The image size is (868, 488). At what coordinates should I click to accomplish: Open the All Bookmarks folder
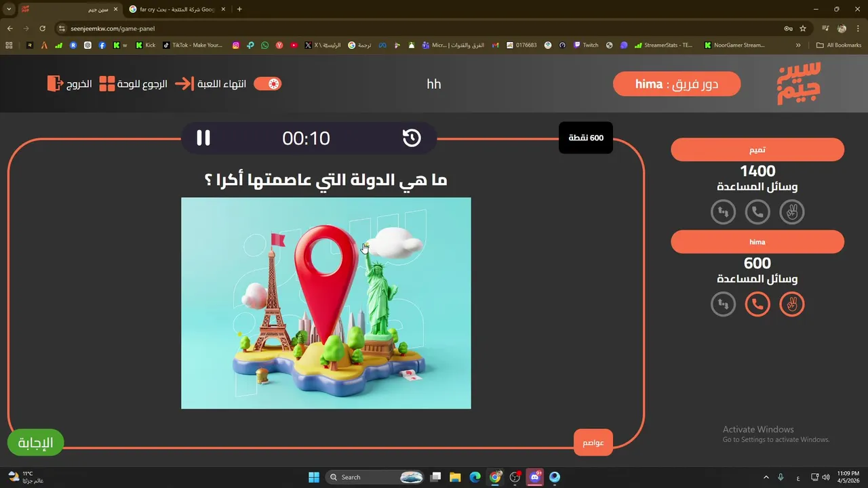click(x=839, y=45)
